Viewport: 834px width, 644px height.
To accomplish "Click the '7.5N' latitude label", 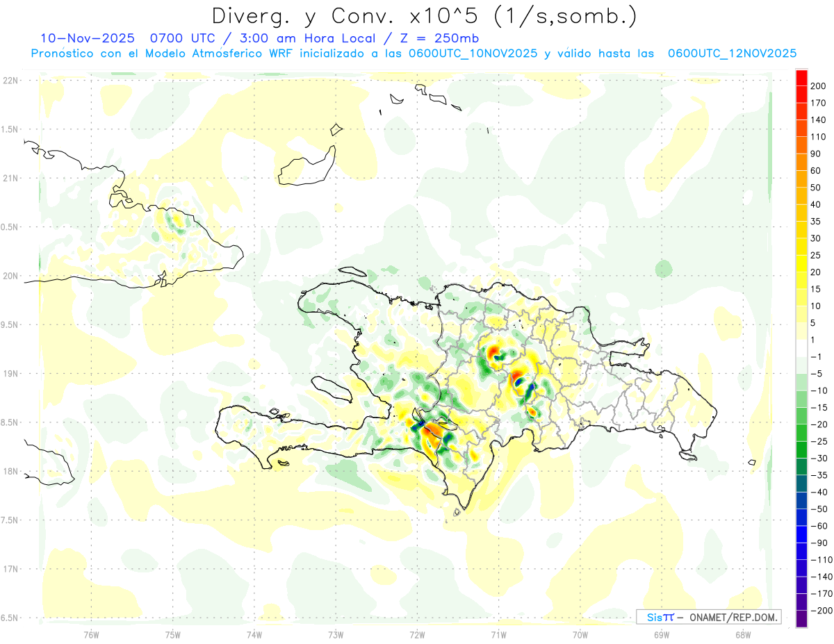I will [x=10, y=520].
